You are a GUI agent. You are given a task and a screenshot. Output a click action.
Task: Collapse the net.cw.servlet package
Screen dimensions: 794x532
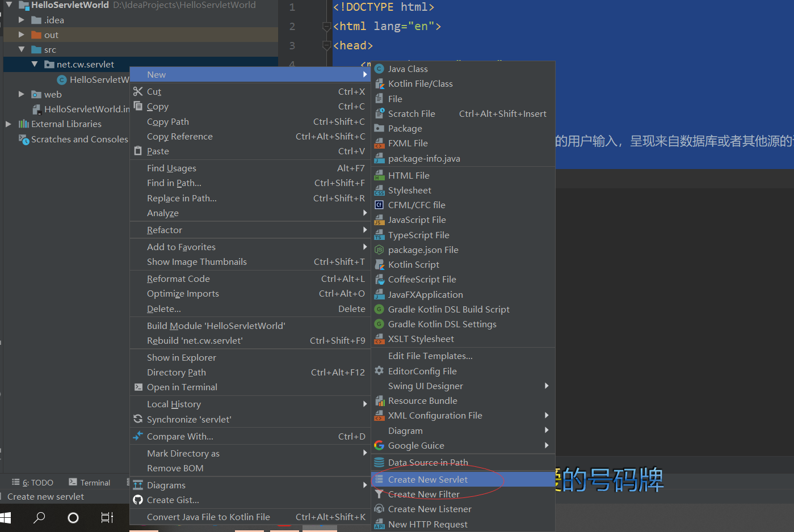click(x=35, y=64)
